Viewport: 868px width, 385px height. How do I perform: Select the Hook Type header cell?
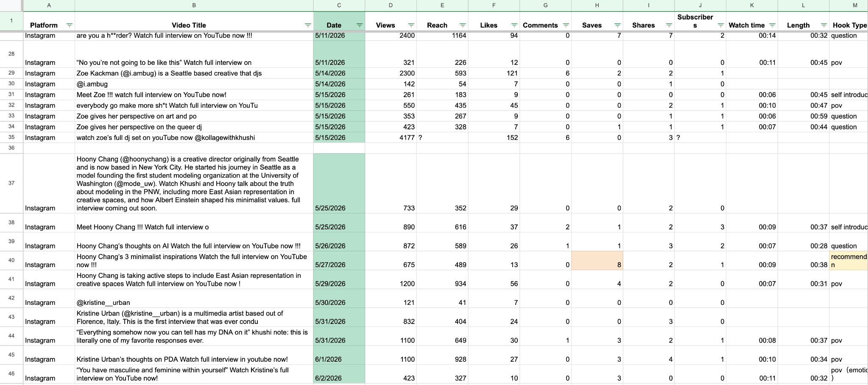(x=848, y=21)
